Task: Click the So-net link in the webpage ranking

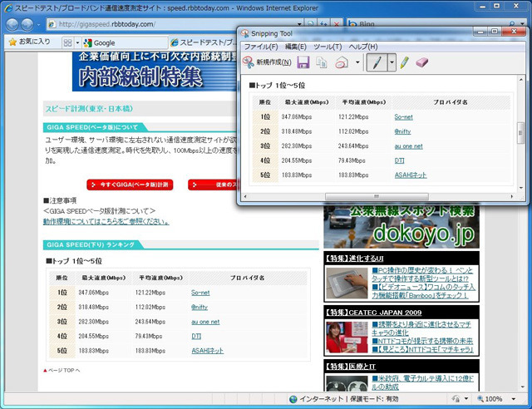Action: pos(200,293)
